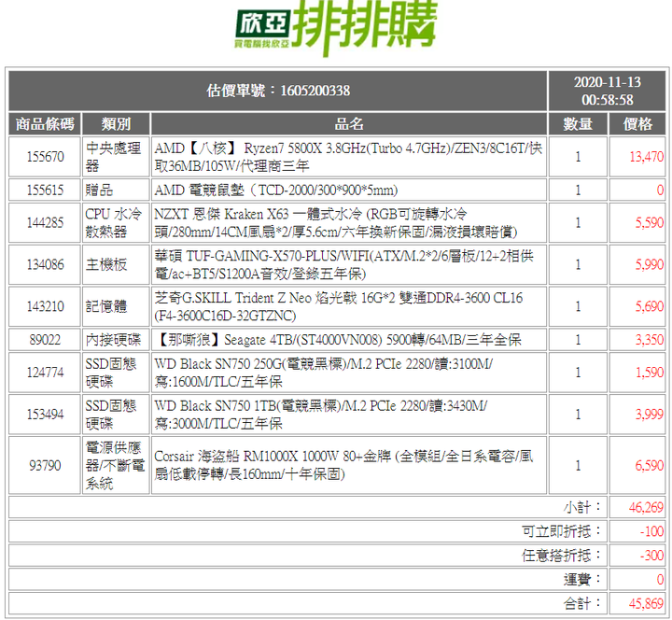Screen dimensions: 672x620
Task: Click the 任意搭折抵 label
Action: pos(562,556)
